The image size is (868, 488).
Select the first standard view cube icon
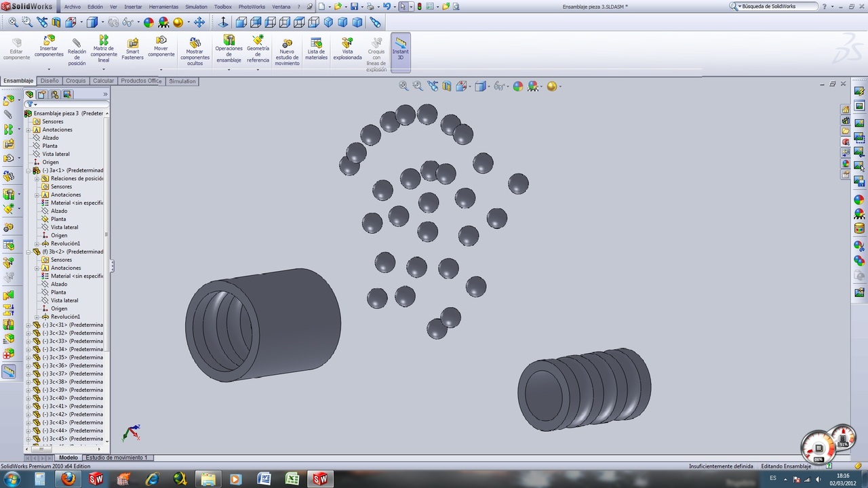241,22
